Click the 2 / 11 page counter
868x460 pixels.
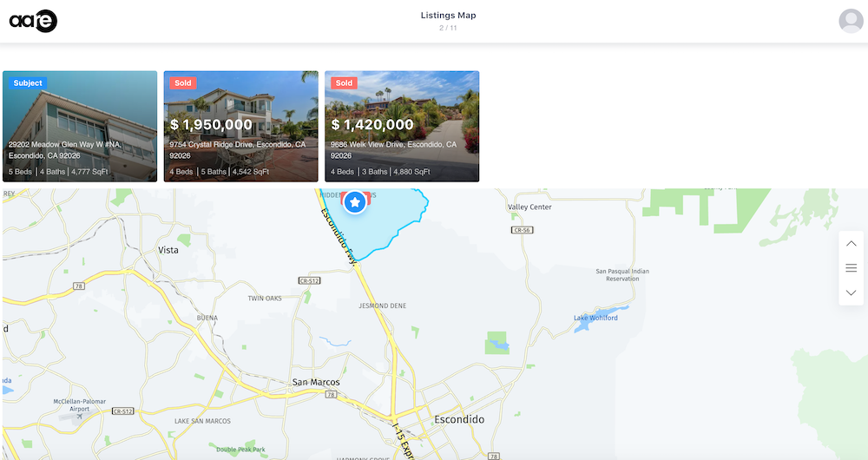449,28
